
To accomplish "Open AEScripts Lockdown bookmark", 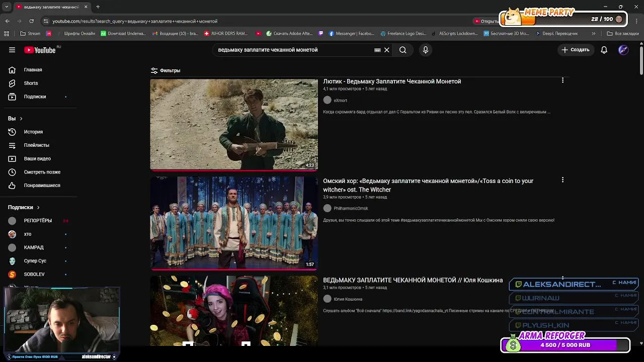I will click(x=455, y=34).
